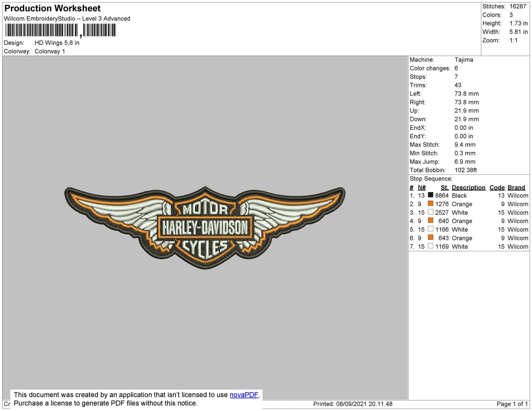
Task: Click the Harley-Davidson wings embroidery preview
Action: pos(205,227)
